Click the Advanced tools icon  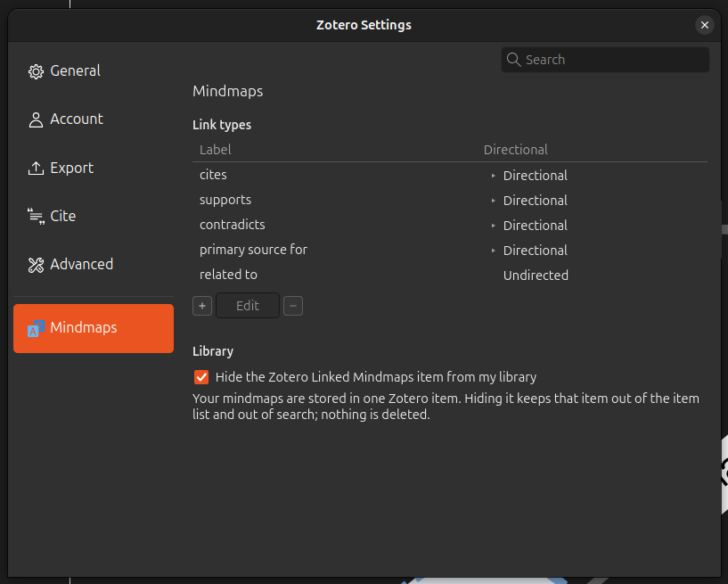tap(36, 265)
